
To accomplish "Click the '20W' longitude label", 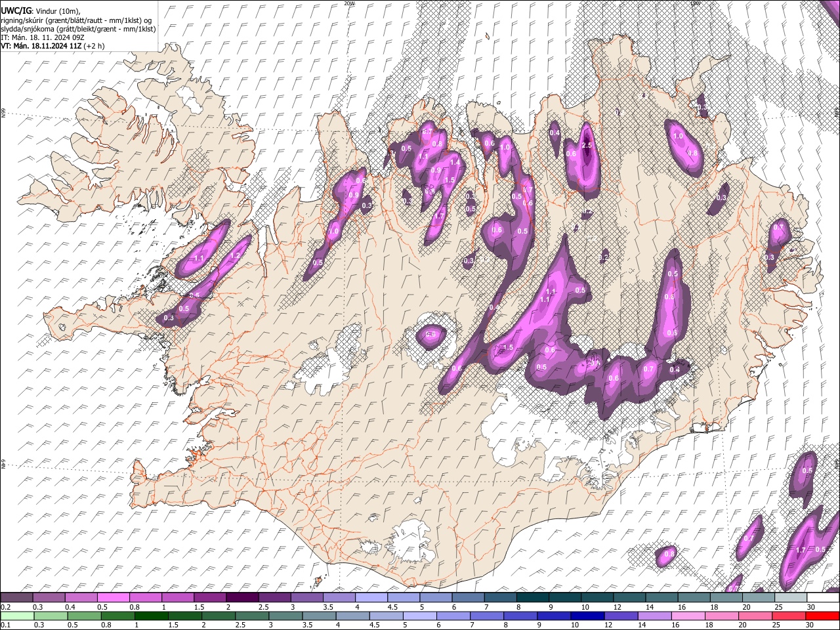I will click(x=349, y=3).
